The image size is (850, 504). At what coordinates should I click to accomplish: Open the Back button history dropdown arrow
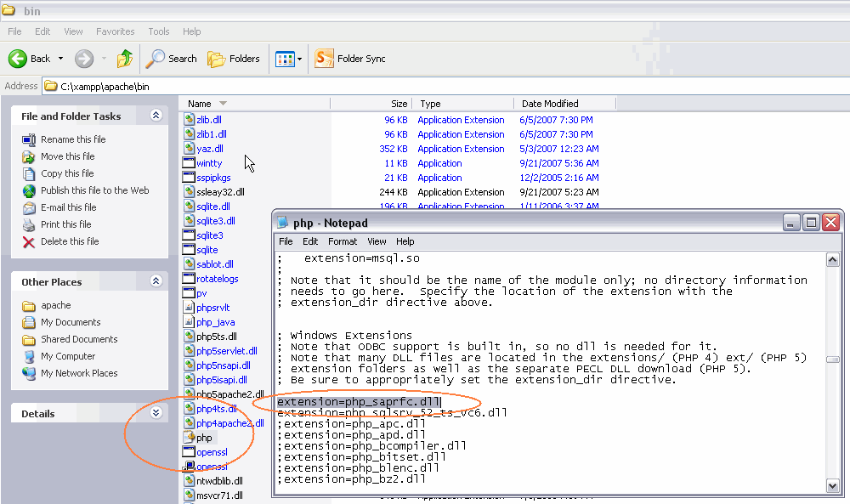60,59
